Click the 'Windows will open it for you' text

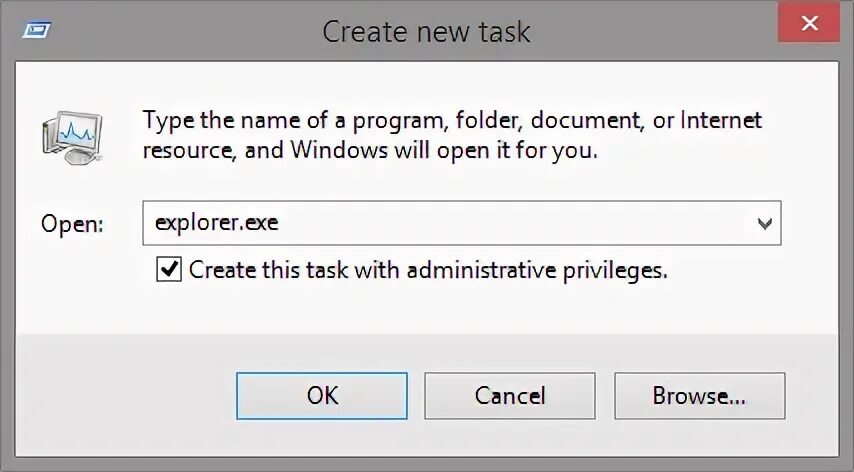pos(443,153)
